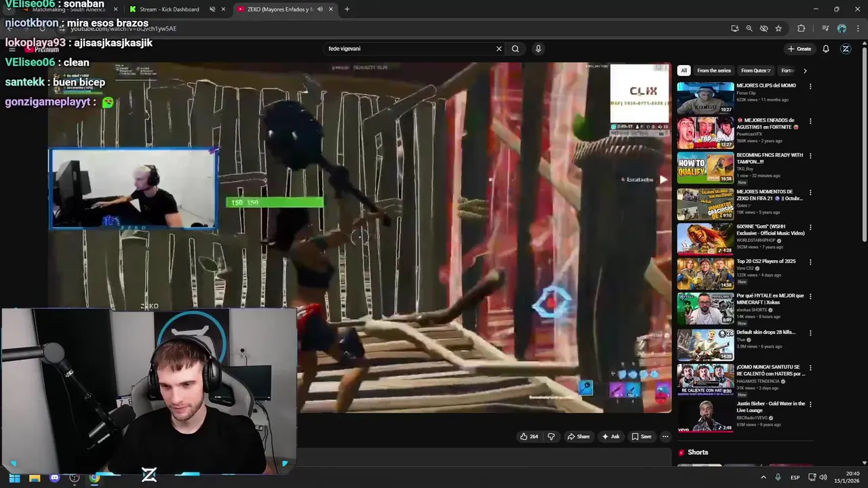
Task: Open Windows Start menu
Action: (14, 478)
